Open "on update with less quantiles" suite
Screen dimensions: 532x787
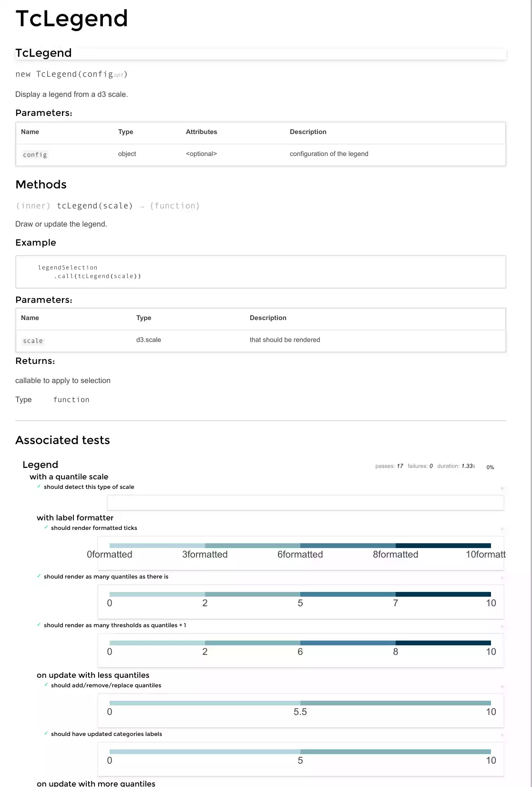[x=93, y=675]
